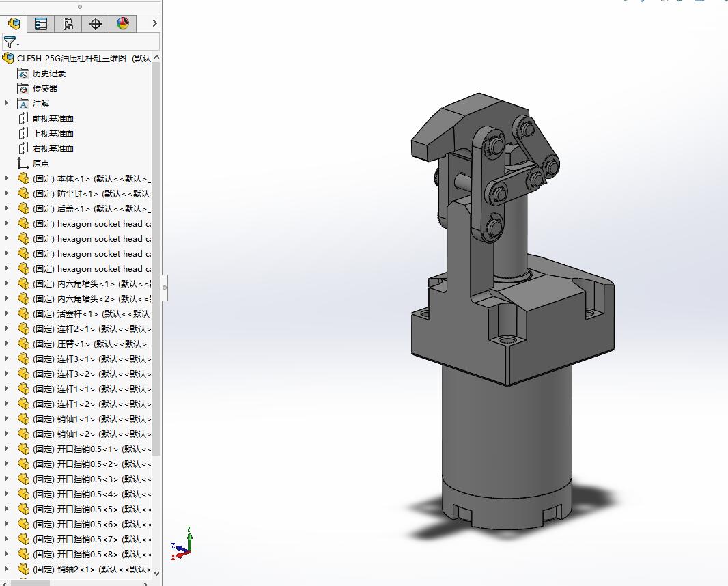The width and height of the screenshot is (728, 586).
Task: Open the DimXpertManager crosshair tab
Action: 95,23
